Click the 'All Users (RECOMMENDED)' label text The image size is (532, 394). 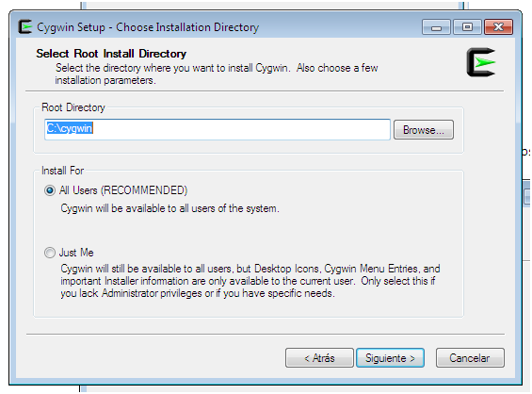(123, 190)
